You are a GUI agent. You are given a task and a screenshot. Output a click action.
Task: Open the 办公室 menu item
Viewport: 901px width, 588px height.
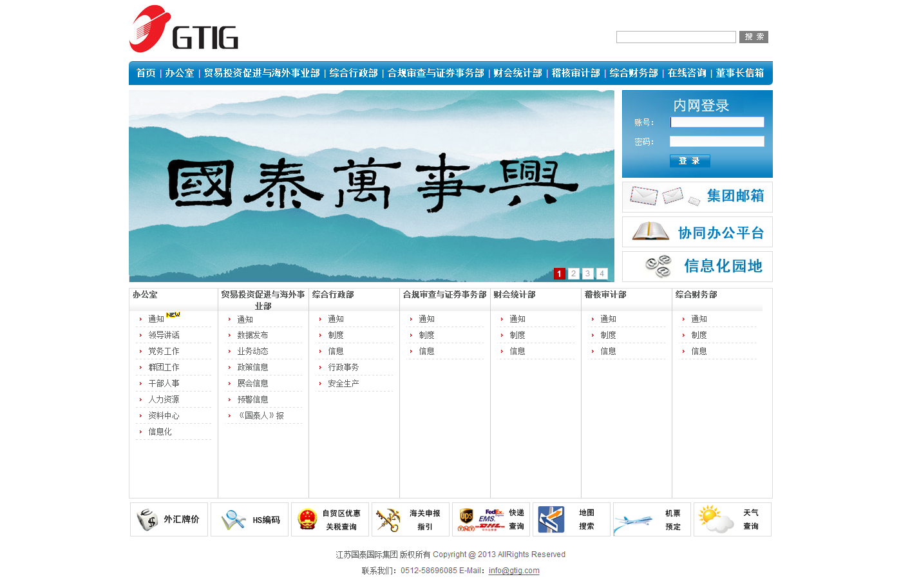pyautogui.click(x=180, y=73)
